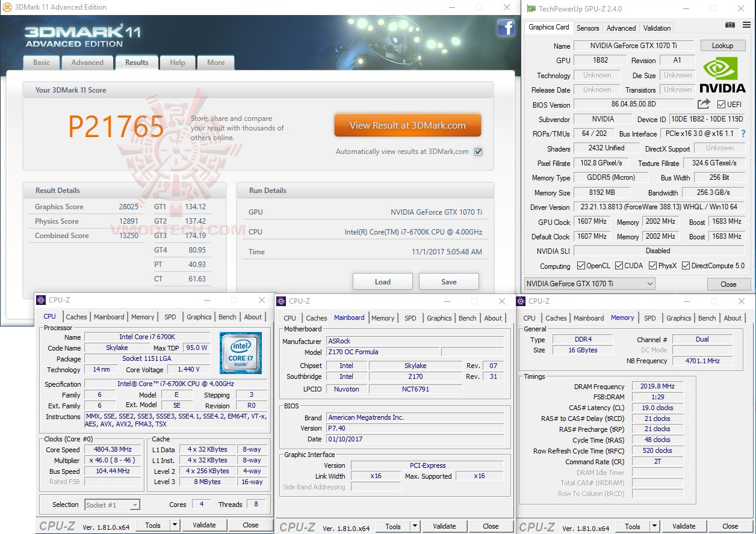Click View Result at 3DMark.com button
The image size is (756, 534).
coord(407,125)
